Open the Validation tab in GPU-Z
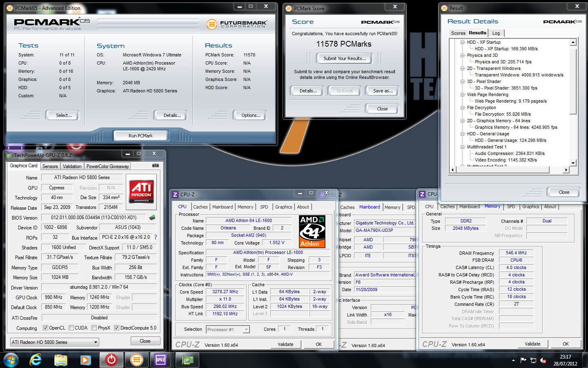The width and height of the screenshot is (588, 368). click(72, 166)
